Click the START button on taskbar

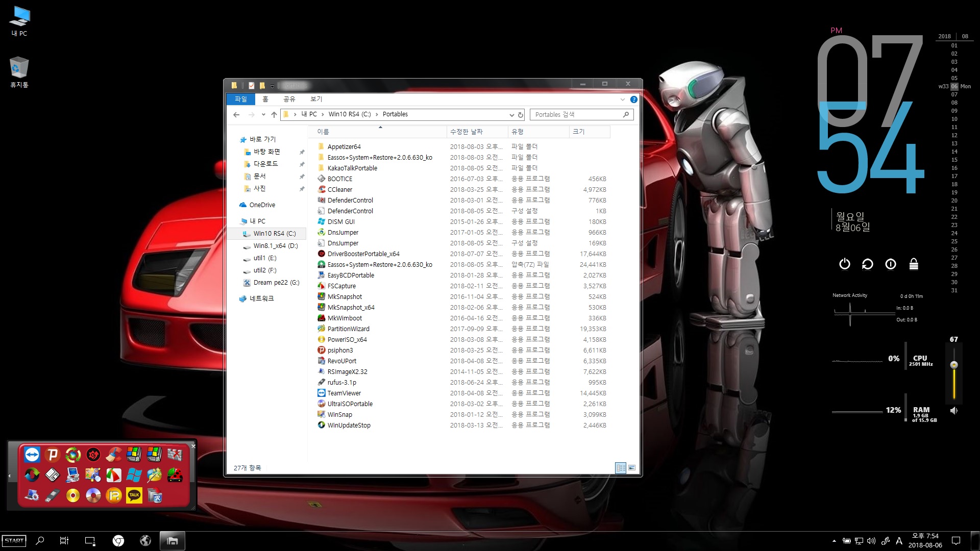14,541
